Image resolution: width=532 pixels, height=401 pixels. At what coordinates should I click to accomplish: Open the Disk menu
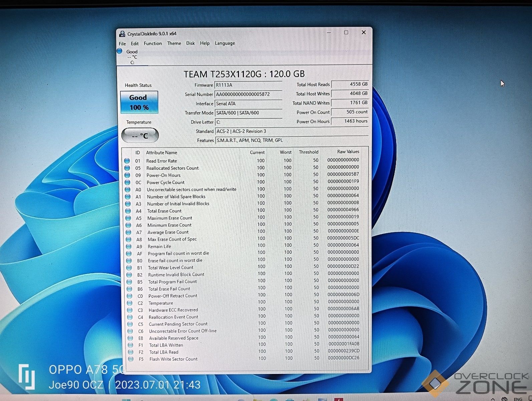coord(190,43)
